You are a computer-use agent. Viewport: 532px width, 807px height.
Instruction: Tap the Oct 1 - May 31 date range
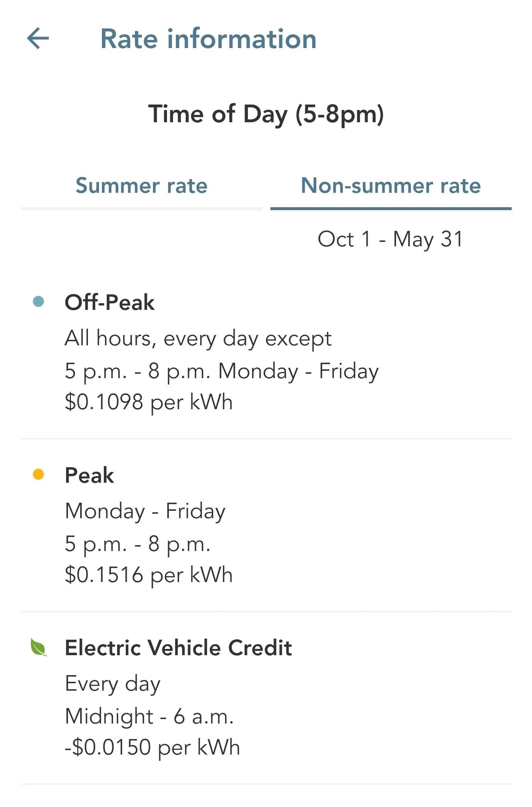(x=391, y=239)
